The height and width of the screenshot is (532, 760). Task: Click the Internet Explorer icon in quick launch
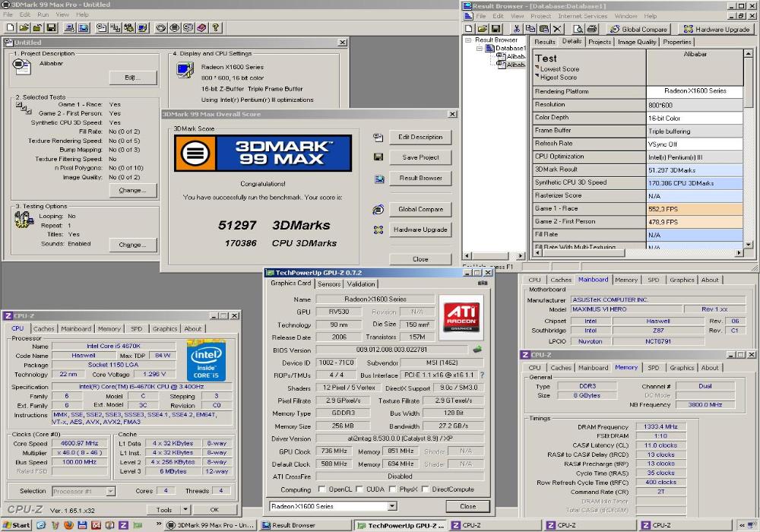[x=41, y=524]
